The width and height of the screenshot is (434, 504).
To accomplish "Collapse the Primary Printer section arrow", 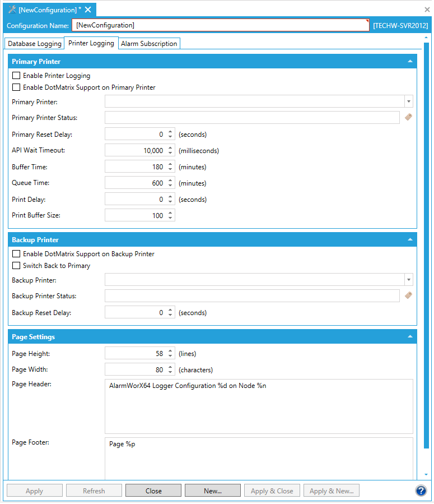I will click(x=410, y=62).
